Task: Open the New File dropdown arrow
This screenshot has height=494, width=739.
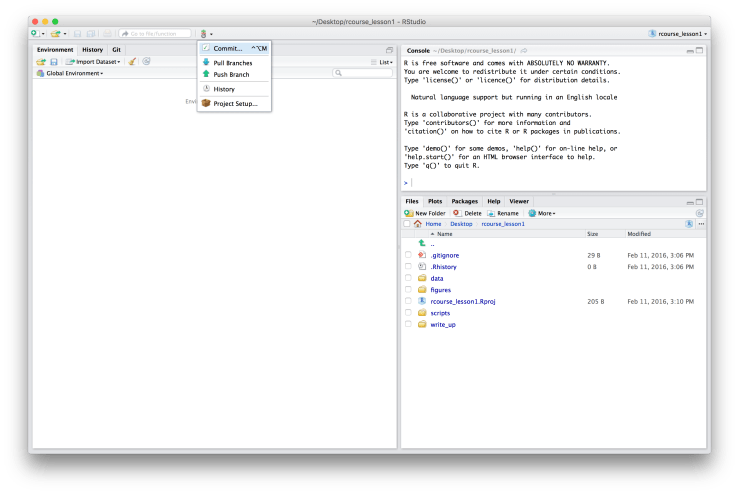Action: [43, 34]
